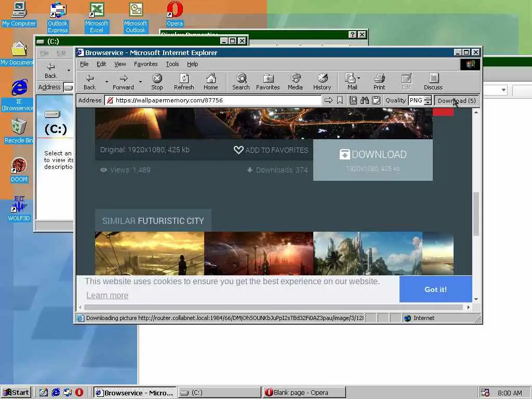Go to Home using the house icon
Image resolution: width=532 pixels, height=399 pixels.
[211, 82]
